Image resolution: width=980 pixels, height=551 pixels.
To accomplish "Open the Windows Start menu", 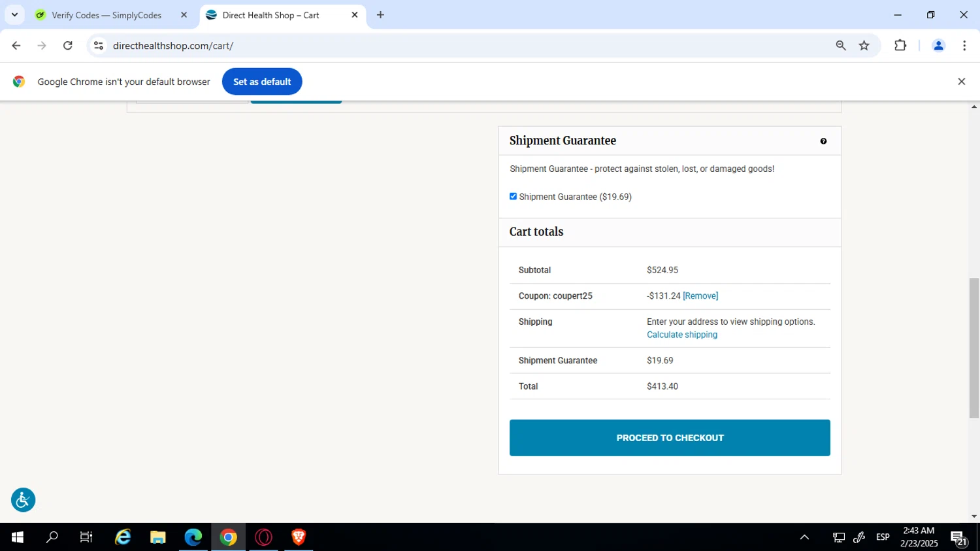I will (x=18, y=537).
